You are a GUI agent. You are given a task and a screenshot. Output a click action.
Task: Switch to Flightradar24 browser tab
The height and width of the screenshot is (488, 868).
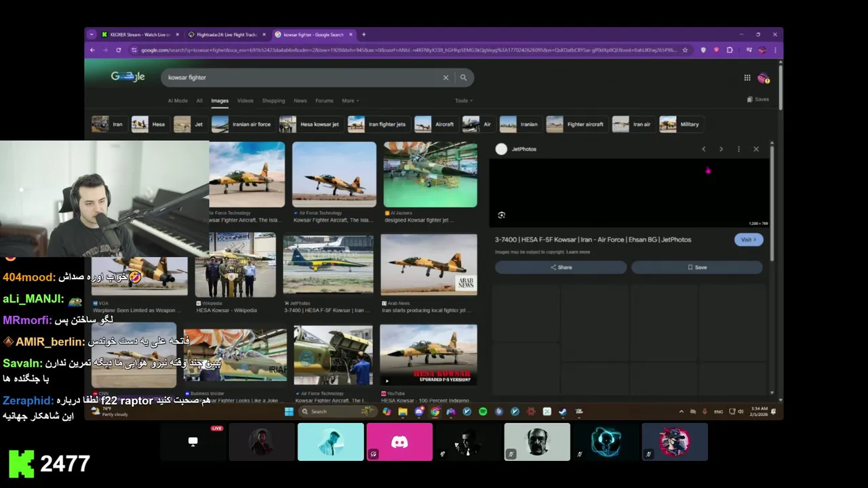pos(226,35)
